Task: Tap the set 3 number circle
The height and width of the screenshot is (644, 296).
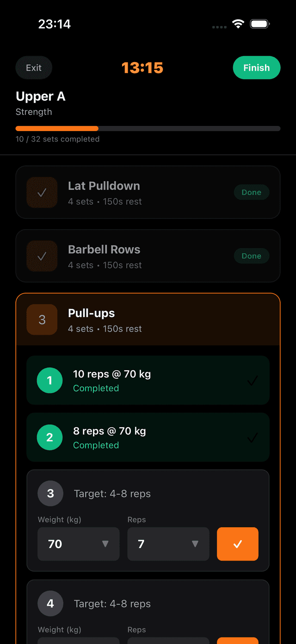Action: point(50,493)
